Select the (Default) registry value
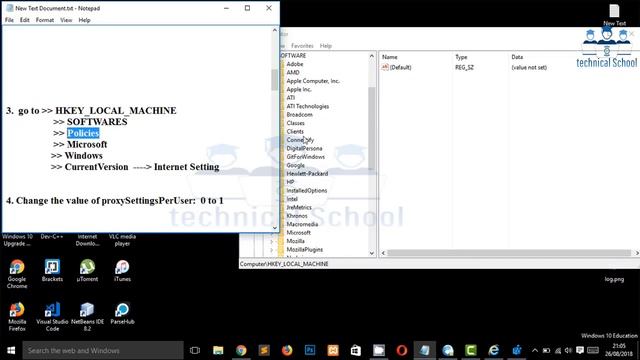 coord(400,67)
